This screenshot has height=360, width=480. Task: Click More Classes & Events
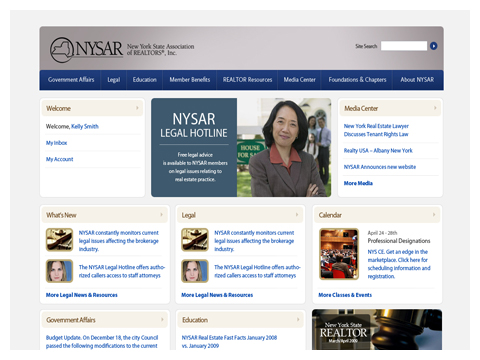[x=345, y=295]
